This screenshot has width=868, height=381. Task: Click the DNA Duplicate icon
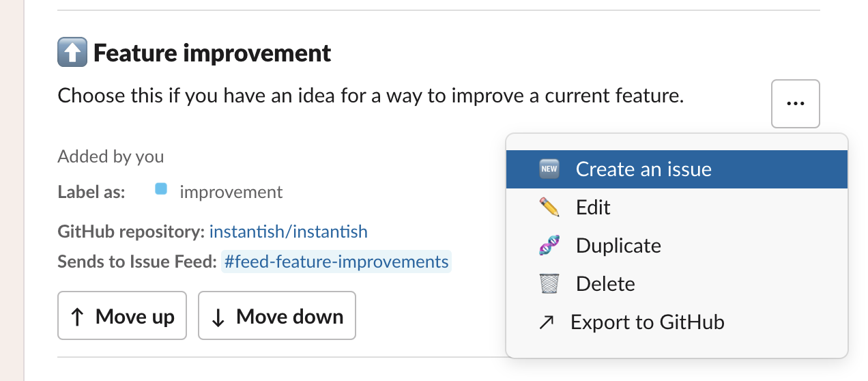pyautogui.click(x=549, y=245)
